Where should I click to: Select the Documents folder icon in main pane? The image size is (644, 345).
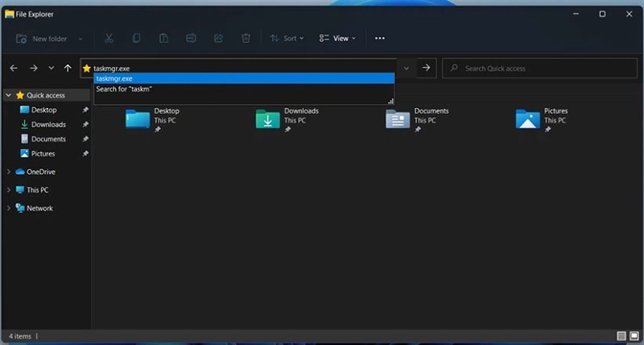point(398,119)
